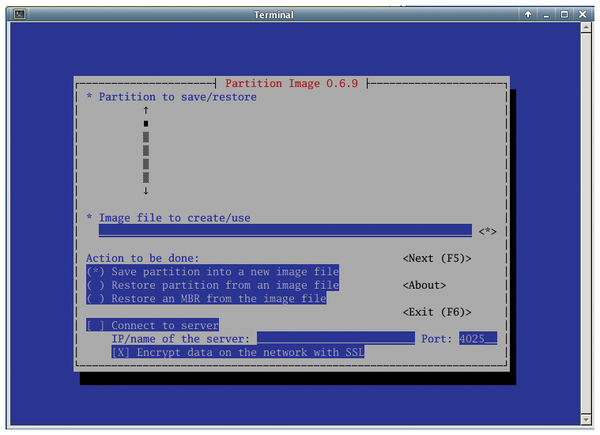
Task: Maximize the Terminal window
Action: point(564,15)
